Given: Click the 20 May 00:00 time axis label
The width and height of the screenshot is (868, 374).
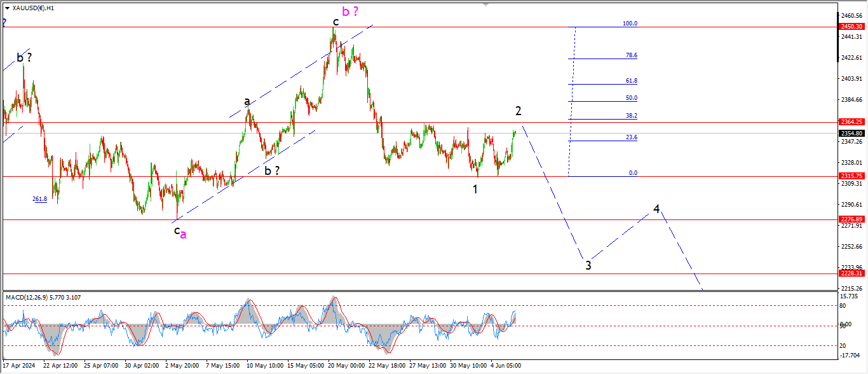Looking at the screenshot, I should coord(346,366).
